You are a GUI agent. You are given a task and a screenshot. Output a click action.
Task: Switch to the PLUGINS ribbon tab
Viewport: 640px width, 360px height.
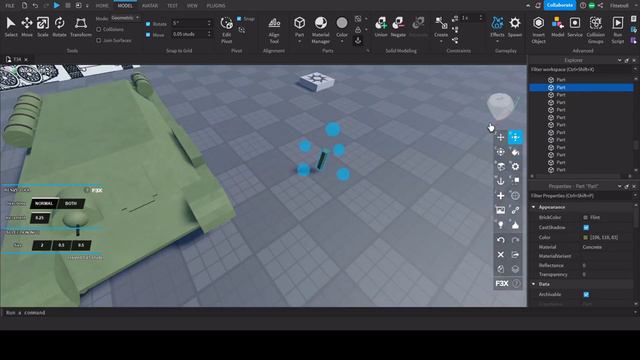click(216, 6)
